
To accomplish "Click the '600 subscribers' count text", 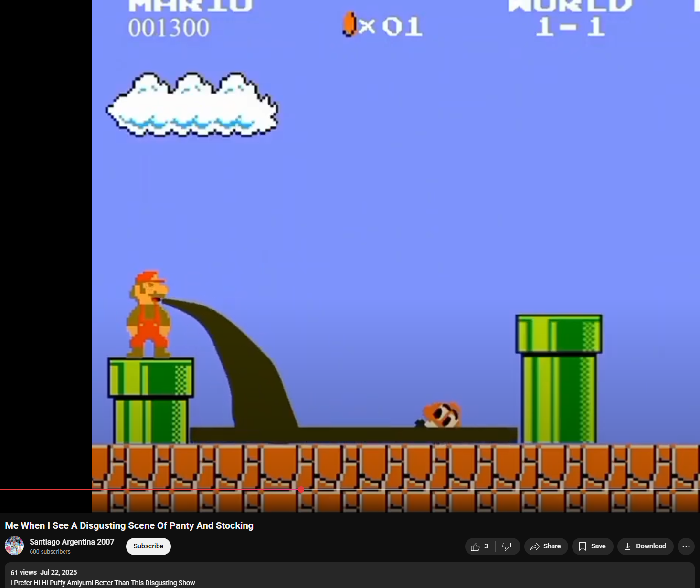I will pos(50,552).
